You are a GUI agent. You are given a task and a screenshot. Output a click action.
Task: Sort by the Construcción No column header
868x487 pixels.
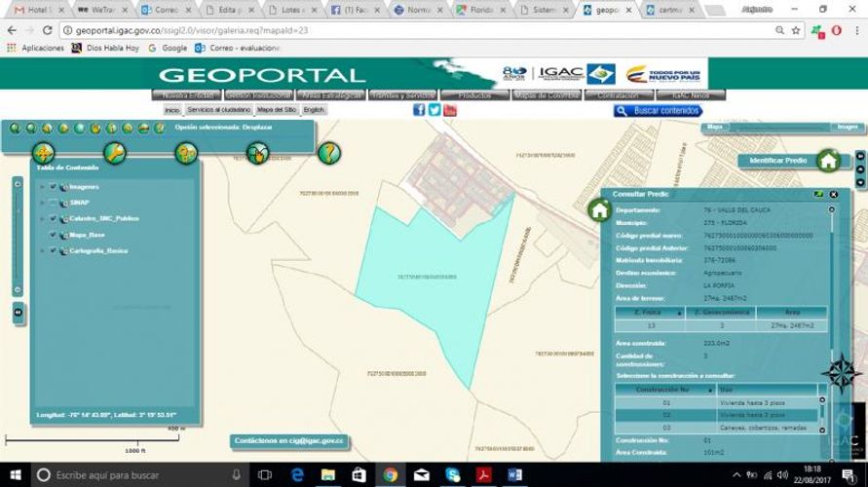(x=665, y=391)
